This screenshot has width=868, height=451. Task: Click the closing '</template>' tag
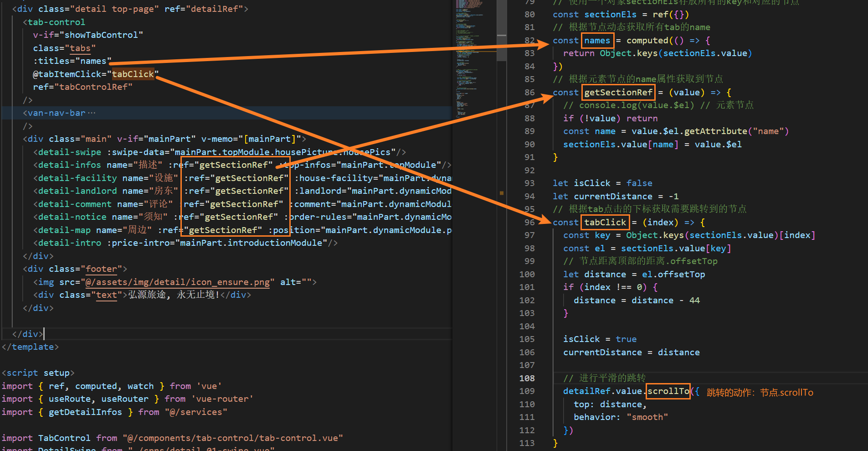click(x=30, y=347)
